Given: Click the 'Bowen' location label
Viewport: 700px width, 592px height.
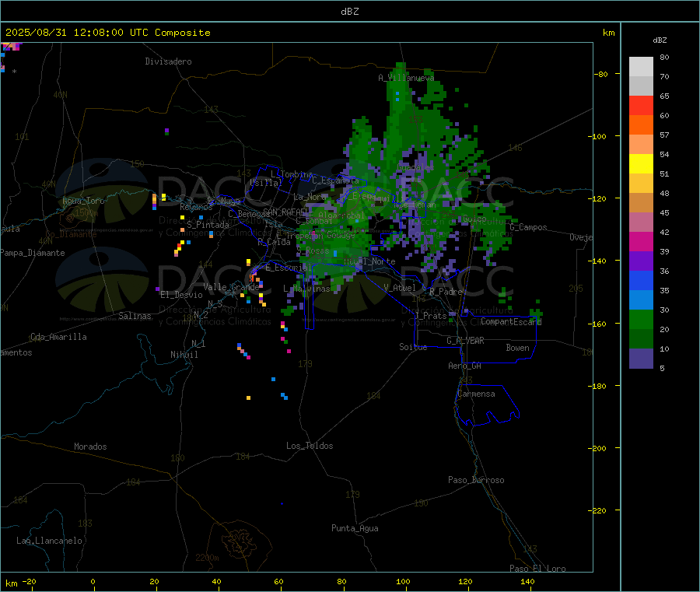Looking at the screenshot, I should pyautogui.click(x=517, y=348).
